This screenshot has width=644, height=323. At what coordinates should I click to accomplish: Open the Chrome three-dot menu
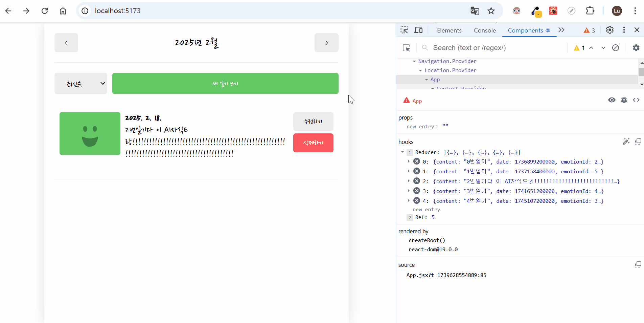click(x=635, y=11)
